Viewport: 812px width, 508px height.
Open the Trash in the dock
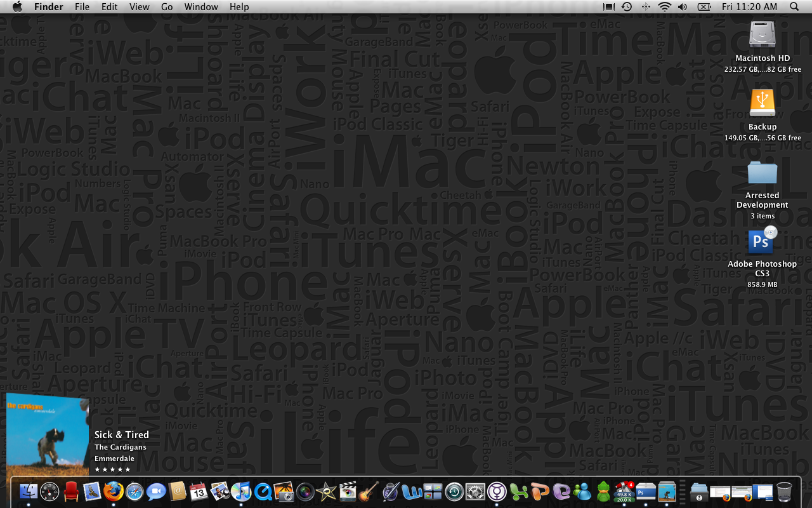coord(785,491)
